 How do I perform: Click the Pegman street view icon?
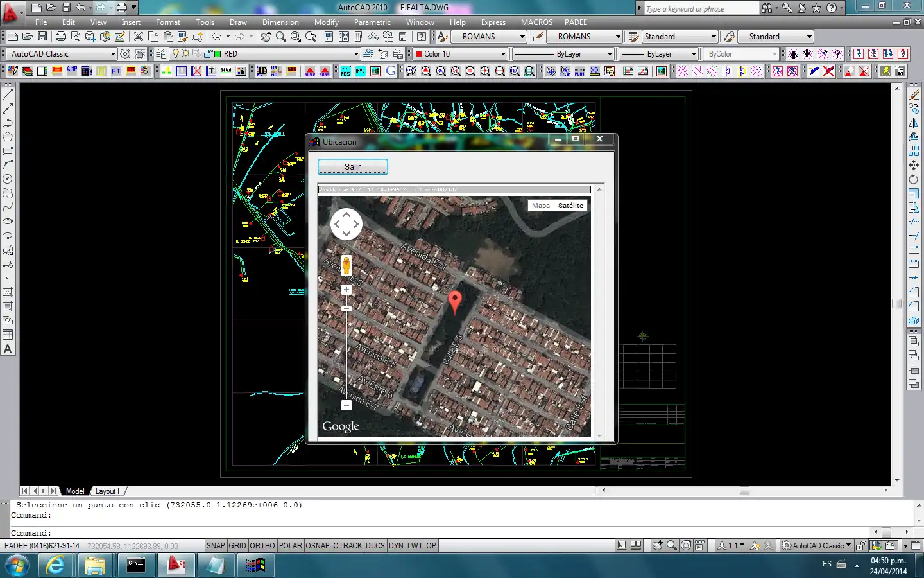[x=346, y=265]
